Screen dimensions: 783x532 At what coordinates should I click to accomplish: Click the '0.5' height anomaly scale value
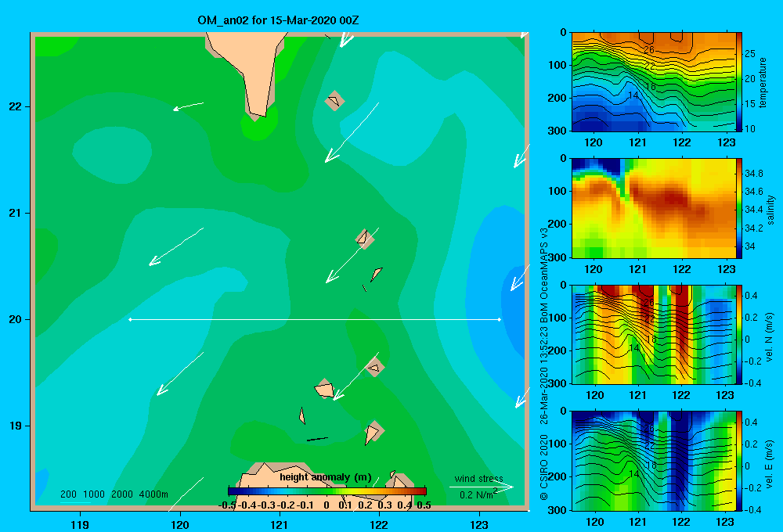point(424,505)
